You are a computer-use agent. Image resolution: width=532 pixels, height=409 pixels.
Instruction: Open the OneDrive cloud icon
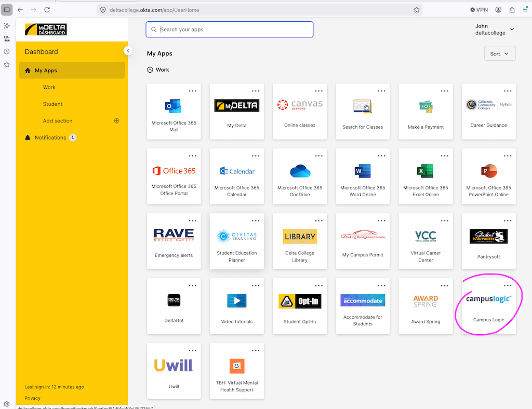click(x=300, y=171)
